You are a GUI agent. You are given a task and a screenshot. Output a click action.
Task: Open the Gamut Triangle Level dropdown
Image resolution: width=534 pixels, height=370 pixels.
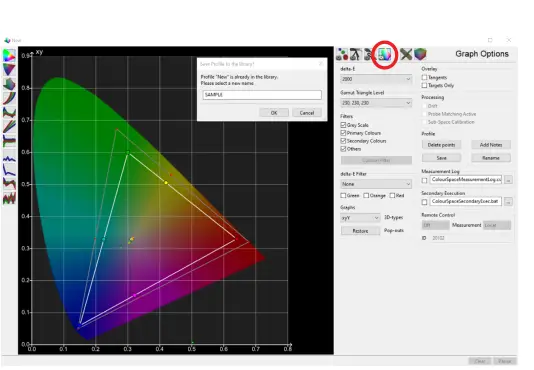pos(376,103)
